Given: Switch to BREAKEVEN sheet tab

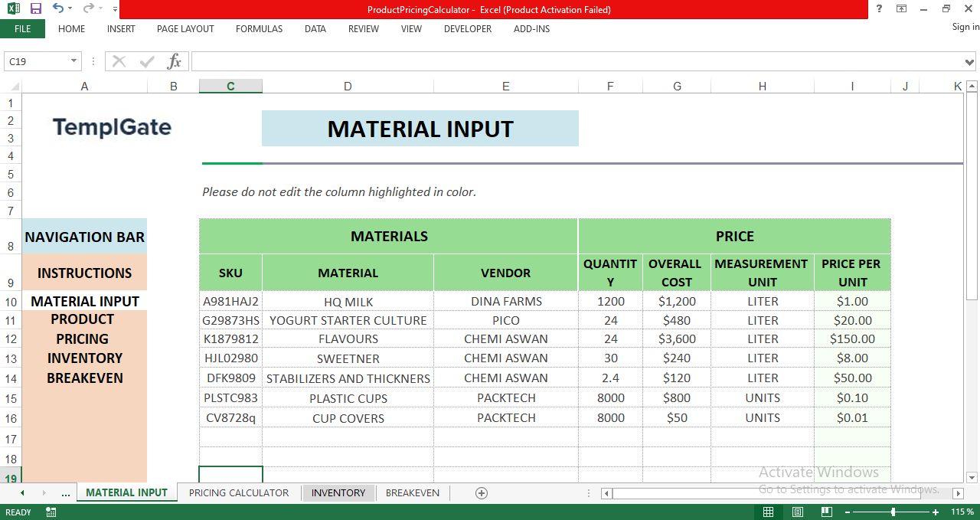Looking at the screenshot, I should click(x=413, y=493).
